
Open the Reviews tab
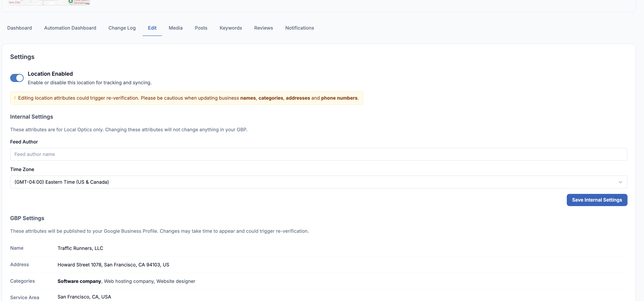tap(263, 28)
